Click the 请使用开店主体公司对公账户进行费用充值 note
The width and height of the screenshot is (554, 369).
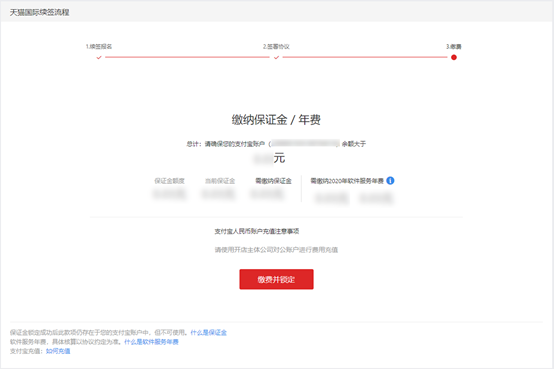(x=276, y=250)
